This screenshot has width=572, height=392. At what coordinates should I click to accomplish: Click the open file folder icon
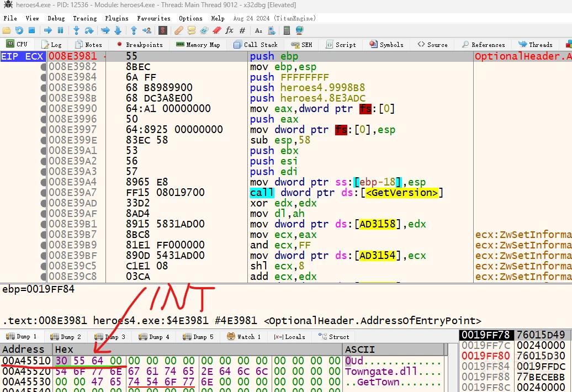(x=6, y=30)
